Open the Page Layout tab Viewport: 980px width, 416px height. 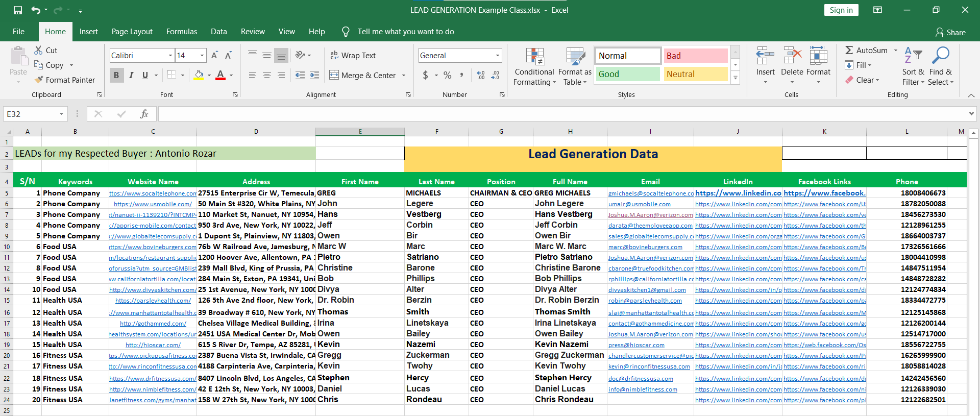[132, 32]
